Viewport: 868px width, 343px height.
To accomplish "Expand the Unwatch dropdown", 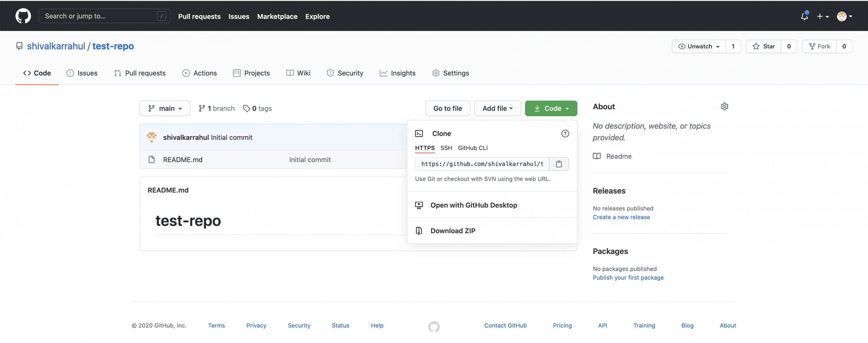I will (x=699, y=46).
